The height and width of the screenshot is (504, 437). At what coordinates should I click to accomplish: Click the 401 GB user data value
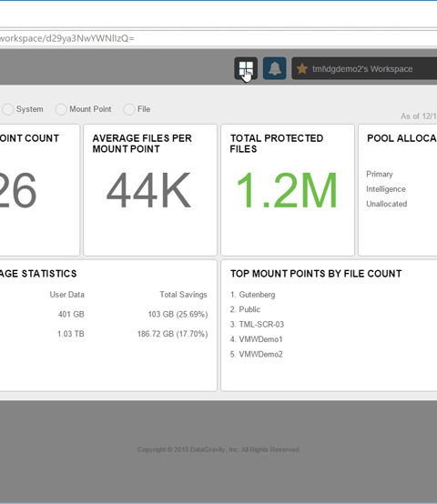click(x=71, y=314)
